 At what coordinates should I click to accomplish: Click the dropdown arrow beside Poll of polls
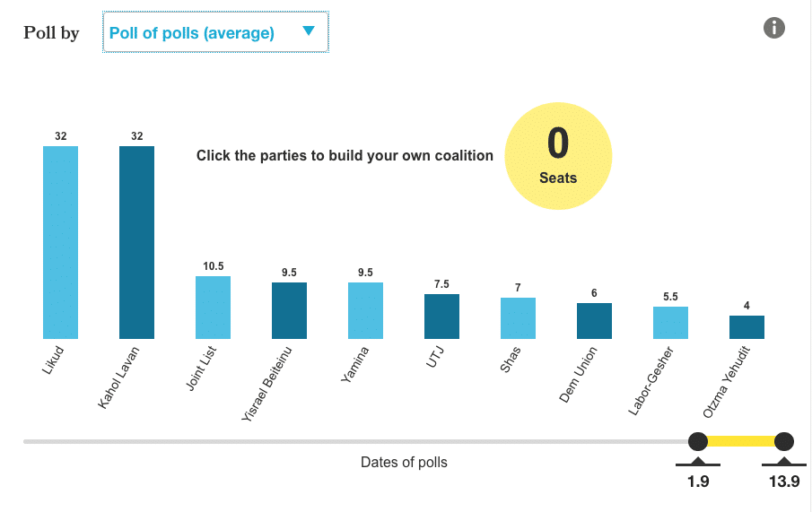pyautogui.click(x=309, y=31)
